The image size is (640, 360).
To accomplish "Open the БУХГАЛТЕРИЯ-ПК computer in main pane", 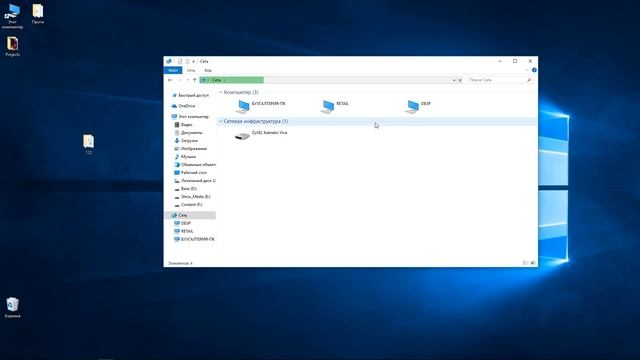I will 260,106.
